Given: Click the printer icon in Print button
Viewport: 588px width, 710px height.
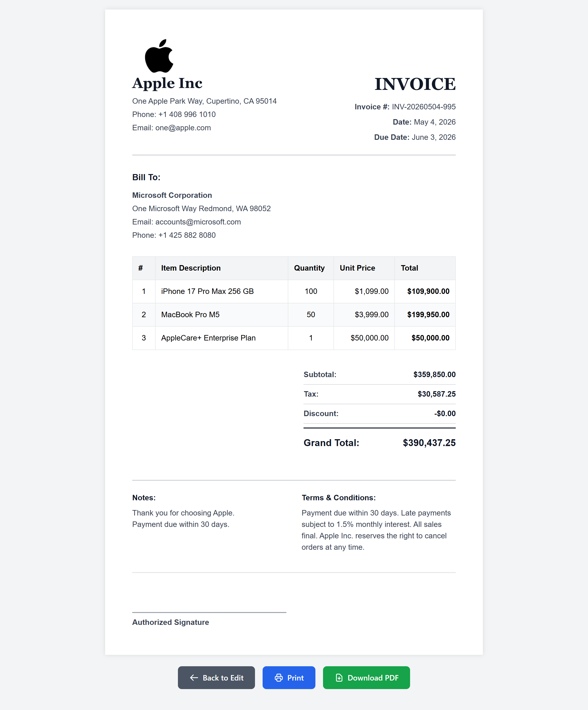Looking at the screenshot, I should 279,677.
